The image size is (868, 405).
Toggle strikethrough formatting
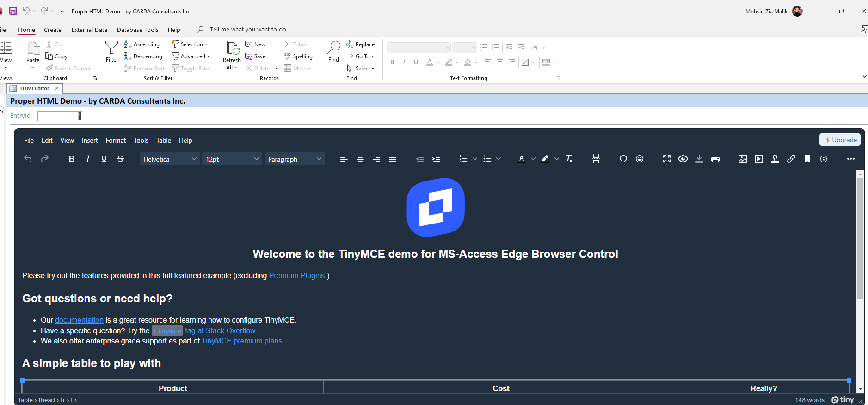click(x=120, y=159)
